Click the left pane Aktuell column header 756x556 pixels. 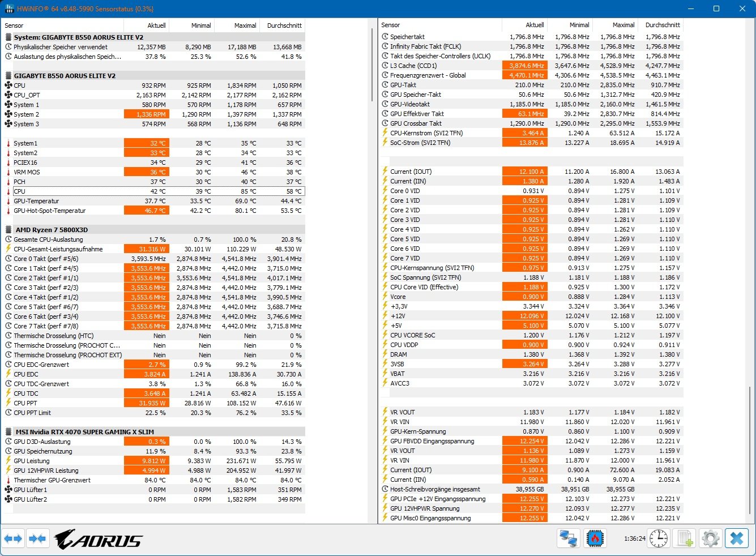pos(146,25)
